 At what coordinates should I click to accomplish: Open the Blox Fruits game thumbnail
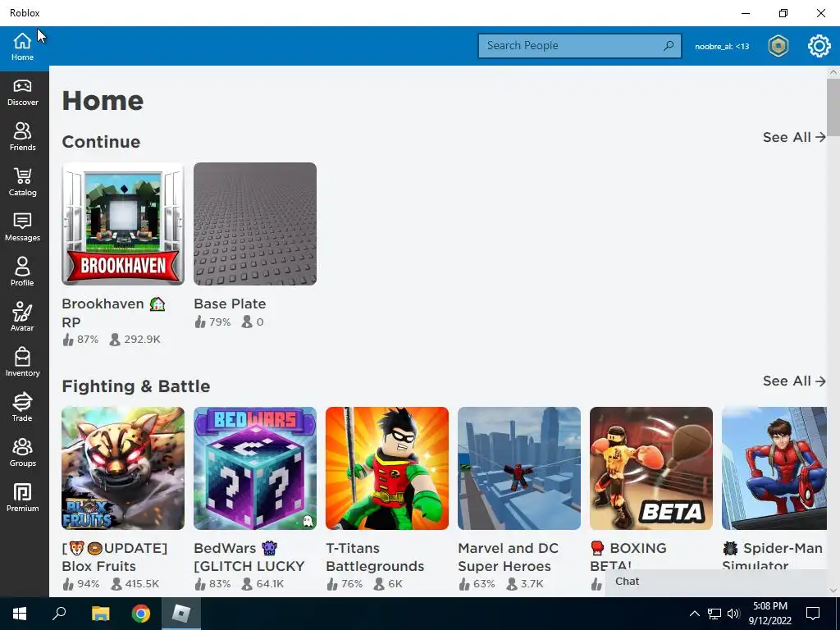click(x=123, y=468)
